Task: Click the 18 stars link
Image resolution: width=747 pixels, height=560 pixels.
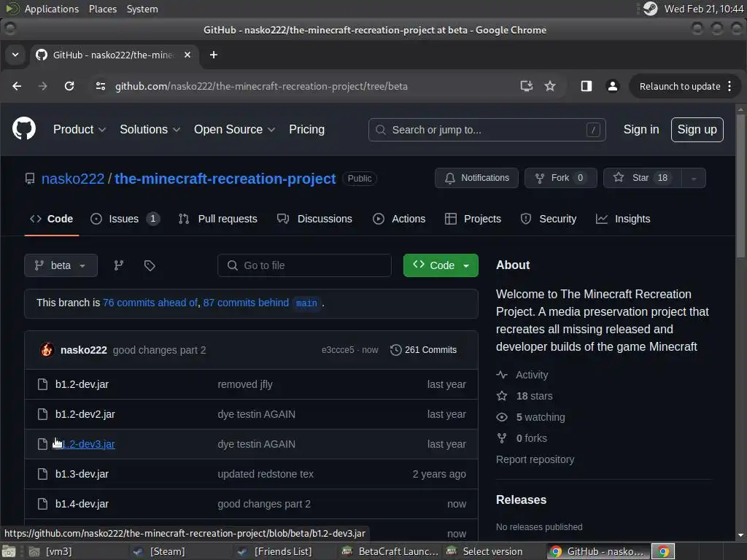Action: pos(535,396)
